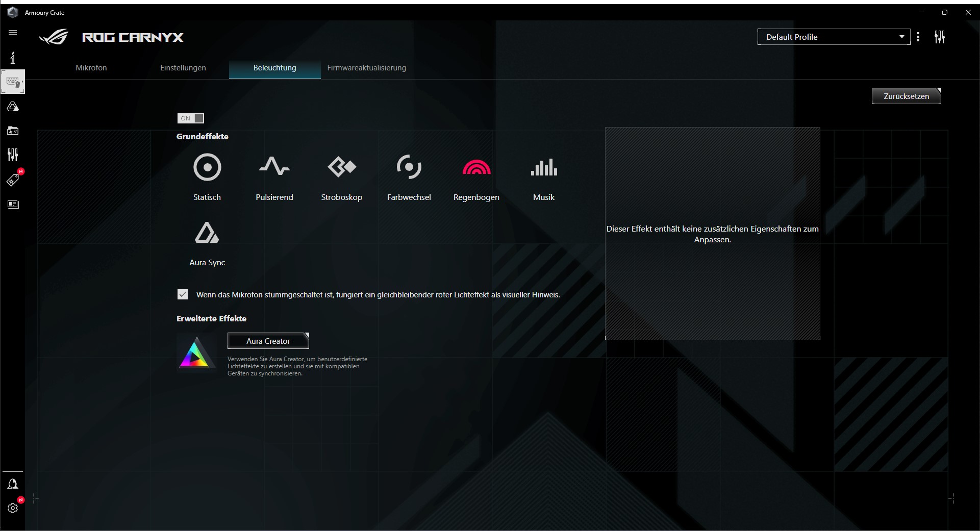Launch Aura Creator button
The height and width of the screenshot is (531, 980).
click(x=268, y=341)
